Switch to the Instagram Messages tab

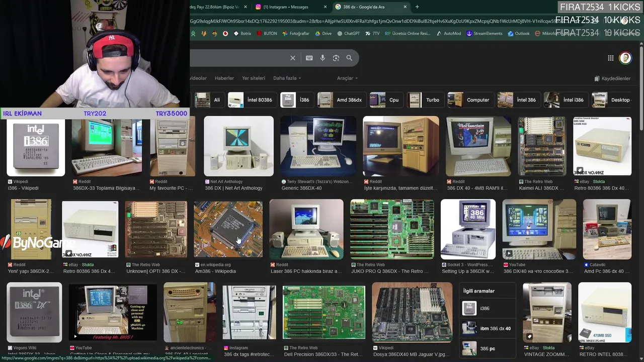tap(287, 7)
